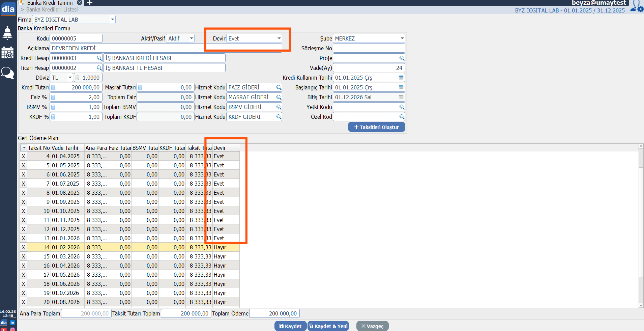Open calendar for Kredi Kullanım Tarihi

pyautogui.click(x=401, y=78)
